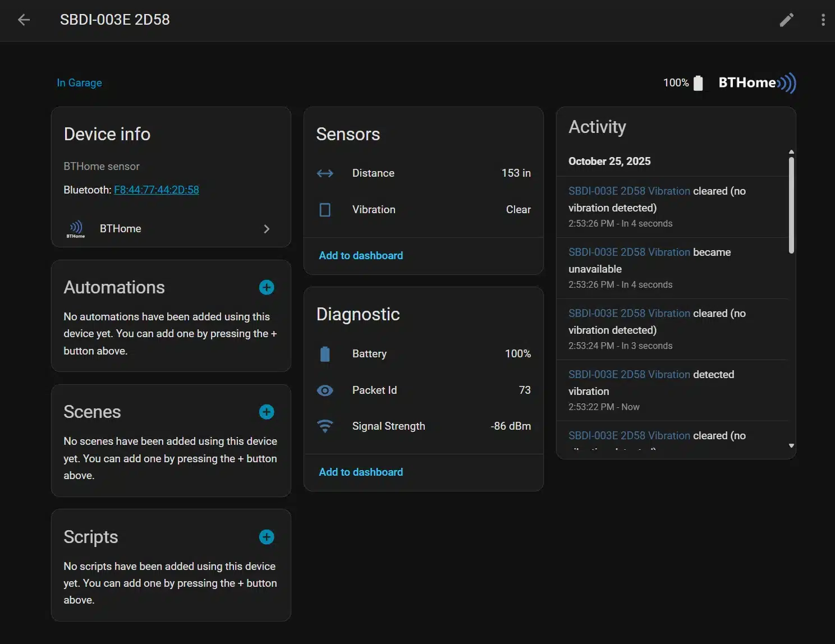
Task: Click Add to dashboard under Sensors
Action: 360,256
